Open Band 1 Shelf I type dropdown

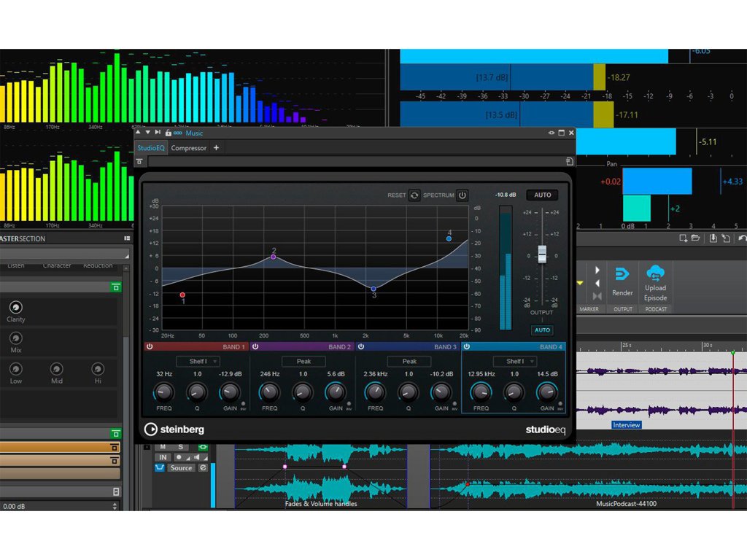198,362
